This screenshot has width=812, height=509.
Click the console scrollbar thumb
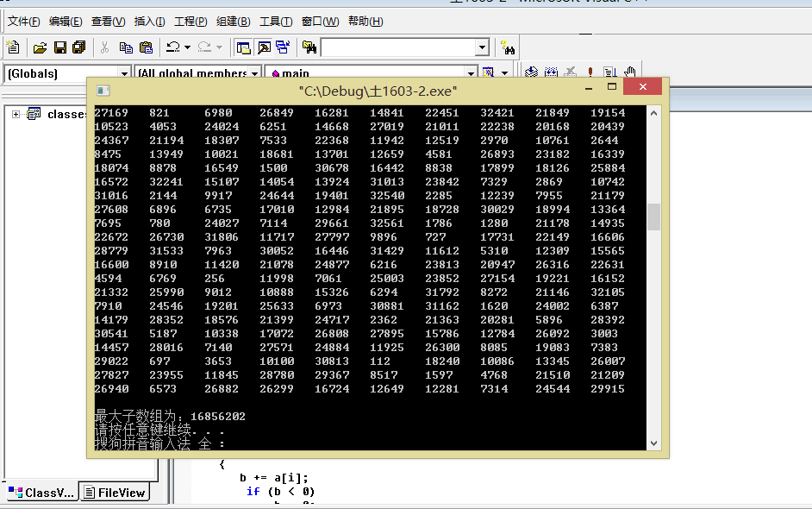(653, 217)
